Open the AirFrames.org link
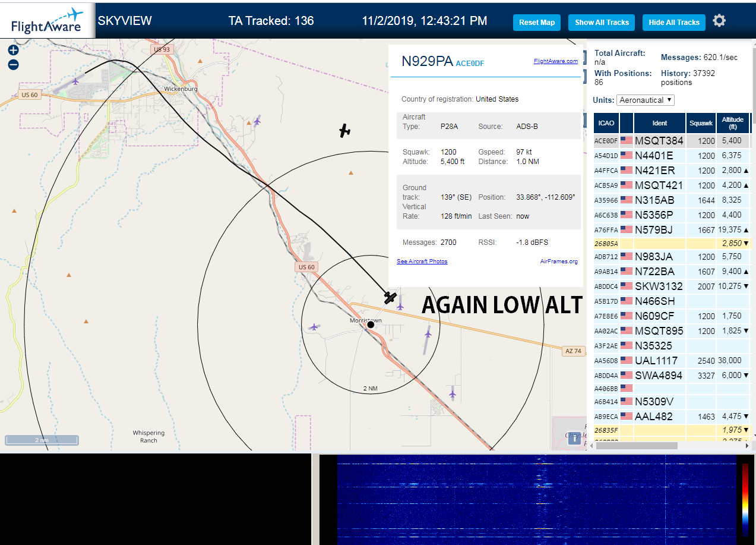 click(559, 262)
